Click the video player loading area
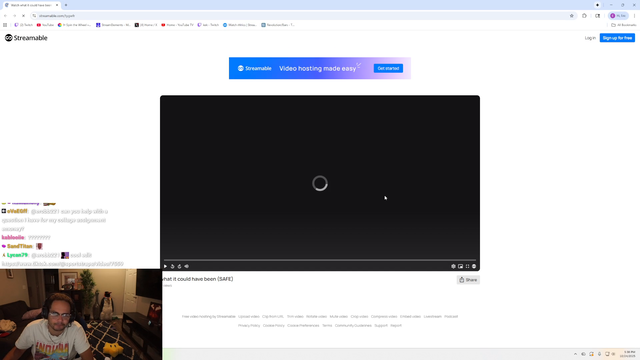The width and height of the screenshot is (640, 360). (x=320, y=183)
